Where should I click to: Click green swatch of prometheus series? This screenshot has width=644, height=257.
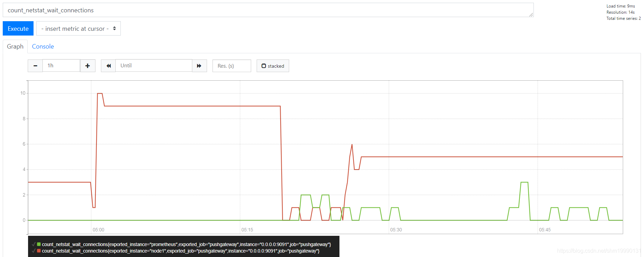pyautogui.click(x=39, y=244)
